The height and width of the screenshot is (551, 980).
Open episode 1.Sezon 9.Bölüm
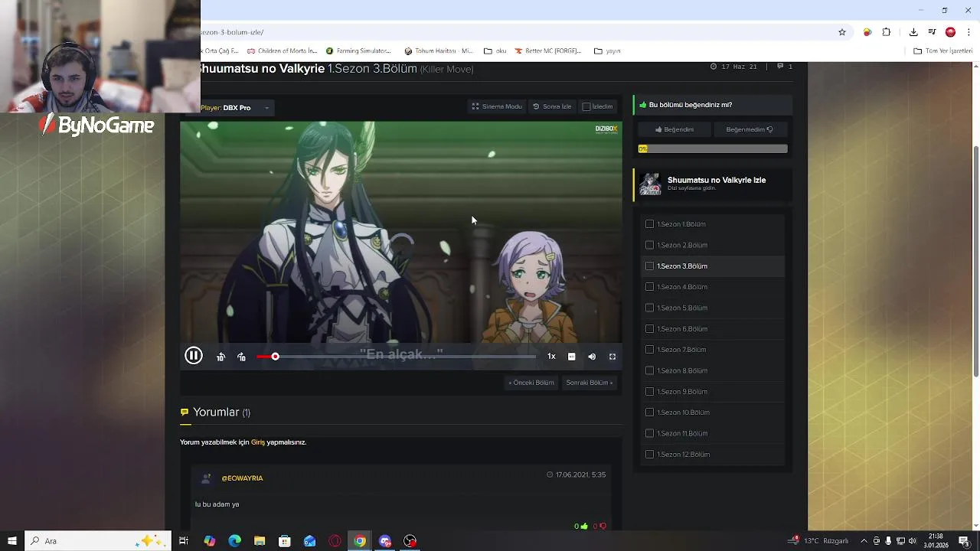682,392
